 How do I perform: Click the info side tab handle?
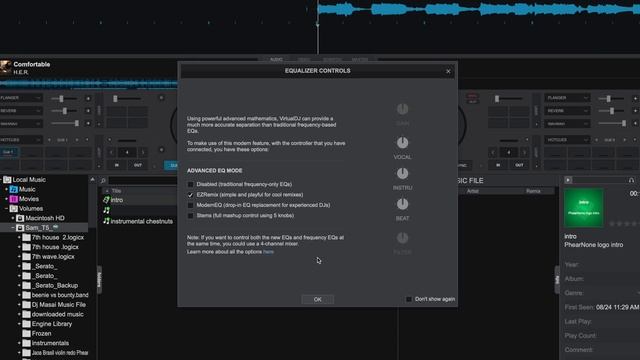[557, 280]
